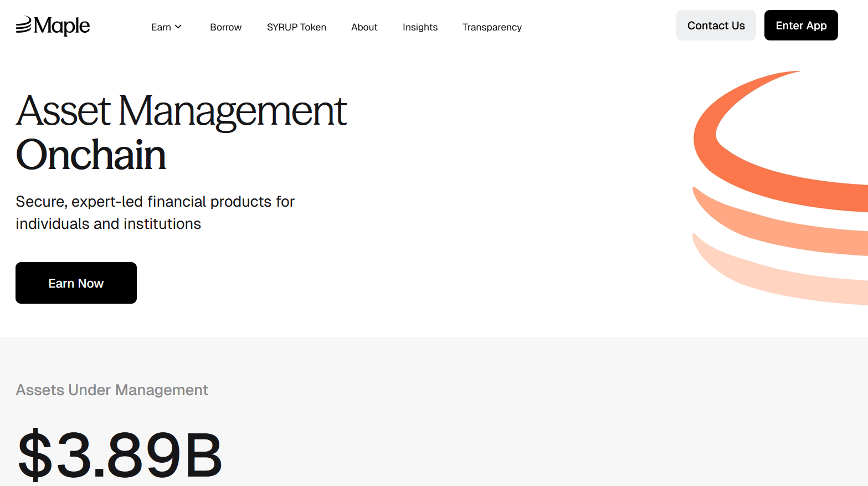Open the Borrow page
The width and height of the screenshot is (868, 486).
225,27
